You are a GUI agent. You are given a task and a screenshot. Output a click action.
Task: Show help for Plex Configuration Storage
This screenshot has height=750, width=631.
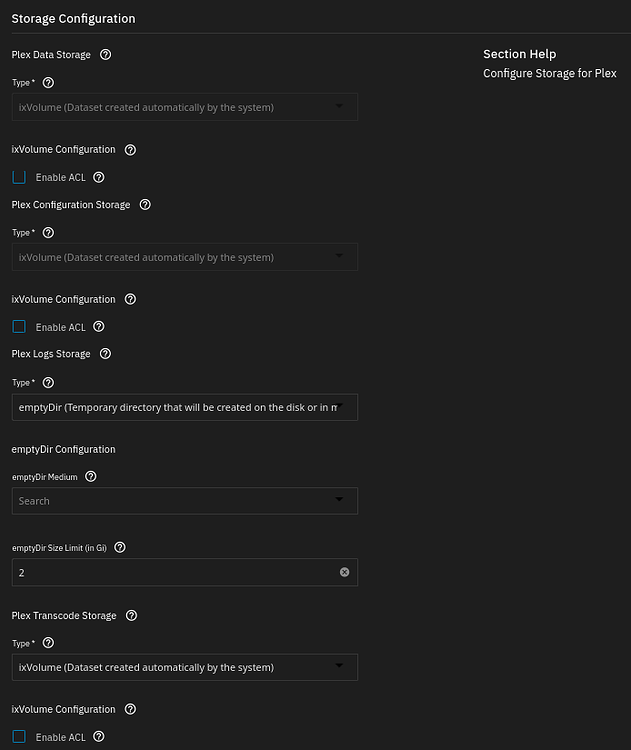145,205
